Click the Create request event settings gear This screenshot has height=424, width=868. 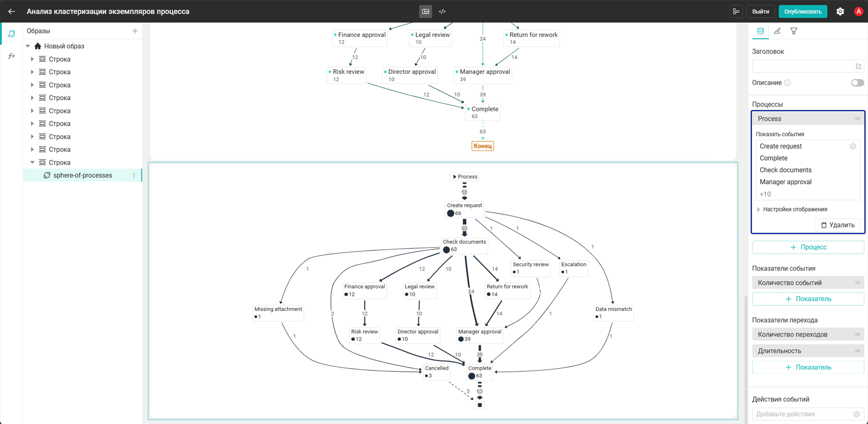click(x=853, y=146)
